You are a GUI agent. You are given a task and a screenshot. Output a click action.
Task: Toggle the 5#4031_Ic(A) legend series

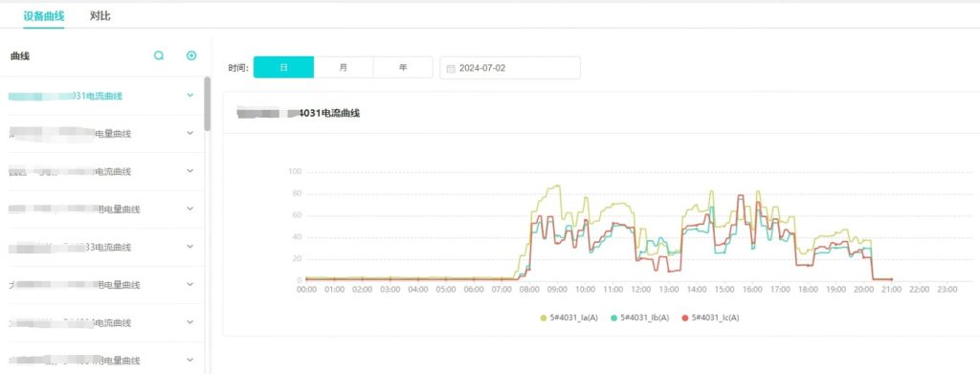pyautogui.click(x=711, y=318)
